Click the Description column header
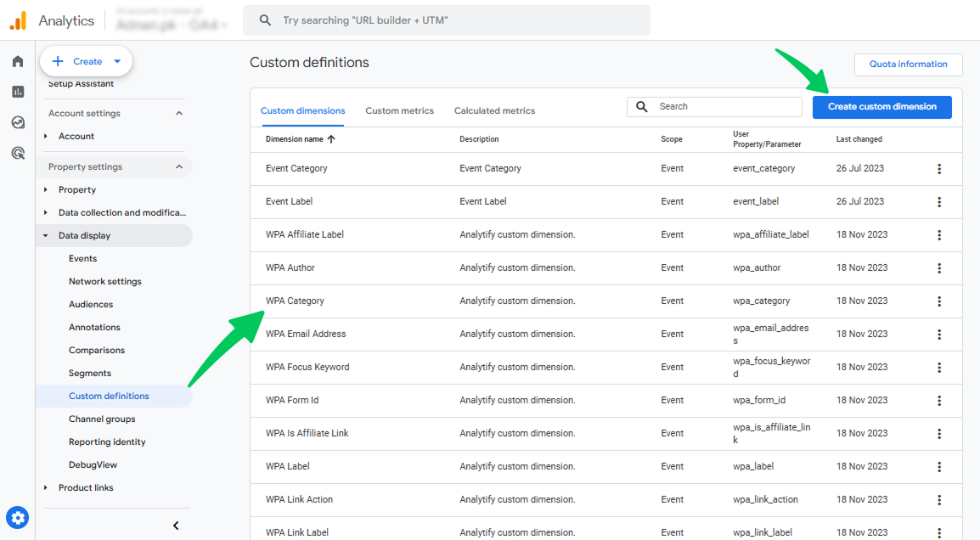980x540 pixels. [x=479, y=139]
